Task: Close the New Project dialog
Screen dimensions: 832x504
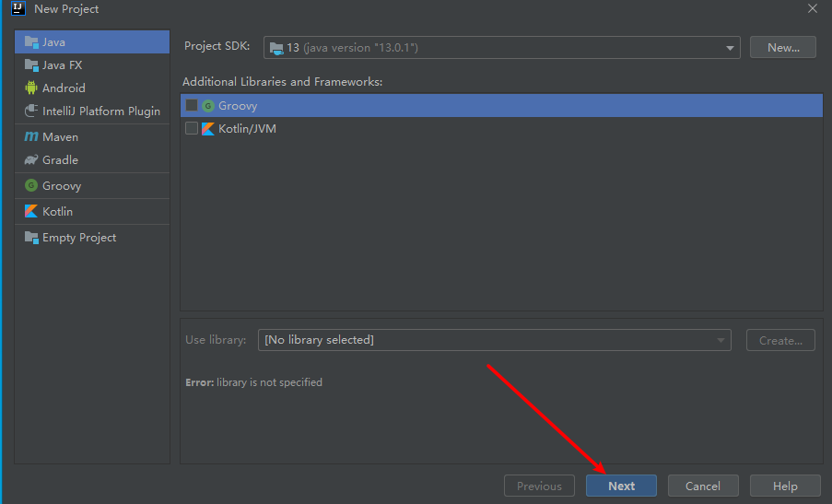Action: [813, 8]
